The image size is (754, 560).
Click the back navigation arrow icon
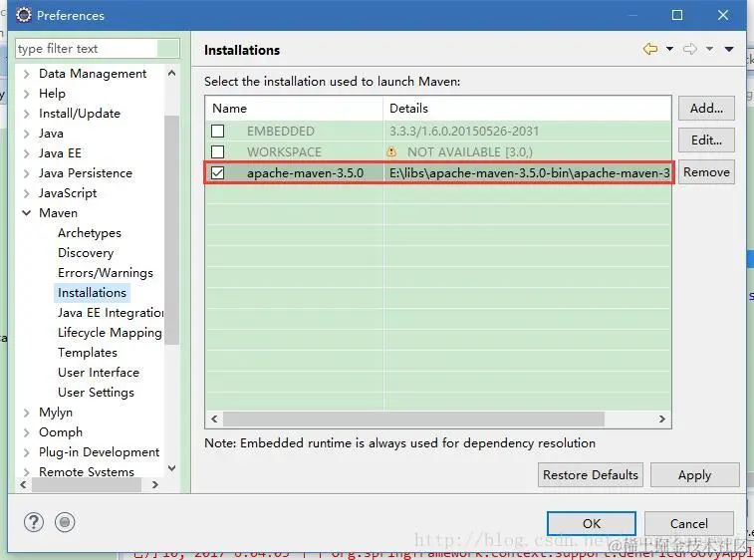pos(650,49)
